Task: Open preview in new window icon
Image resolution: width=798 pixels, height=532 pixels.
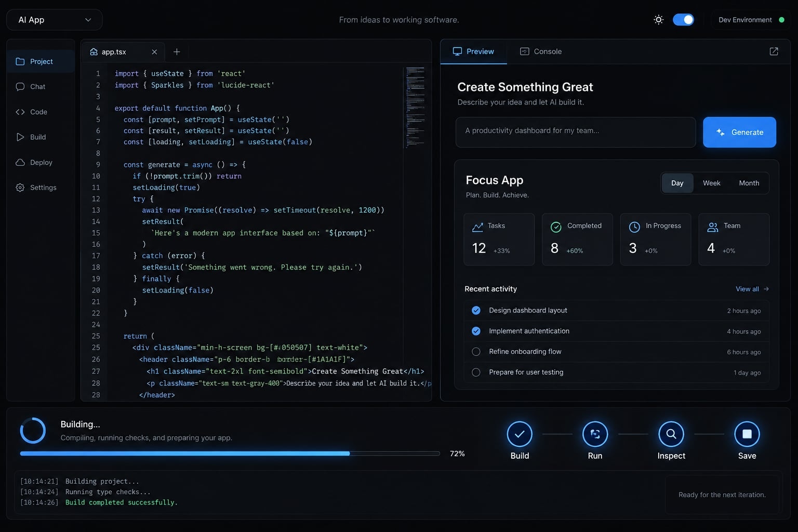Action: [774, 51]
